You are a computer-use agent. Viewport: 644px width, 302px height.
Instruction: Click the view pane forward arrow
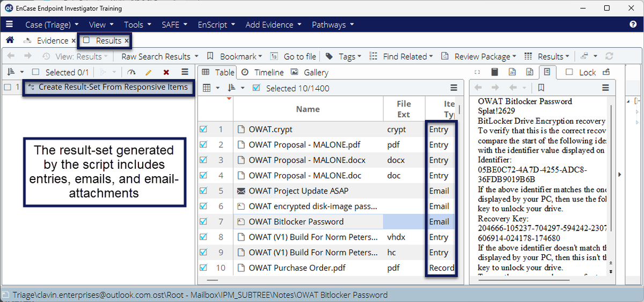coord(495,88)
